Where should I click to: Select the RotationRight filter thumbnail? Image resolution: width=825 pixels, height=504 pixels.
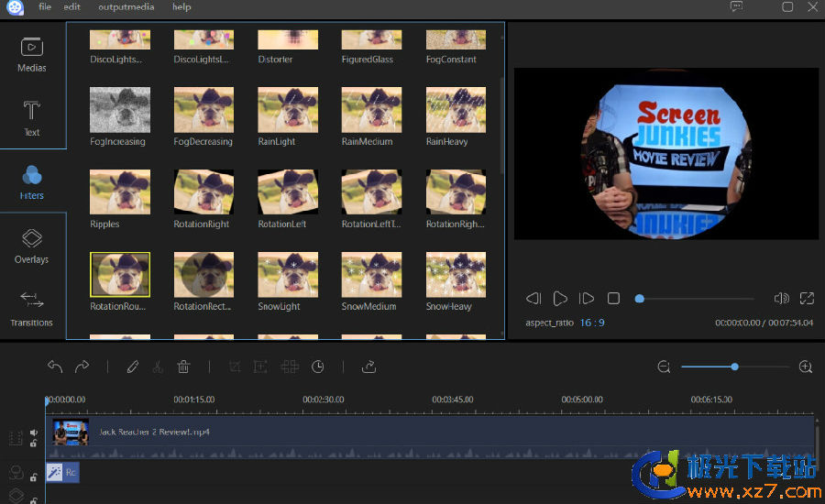point(203,192)
